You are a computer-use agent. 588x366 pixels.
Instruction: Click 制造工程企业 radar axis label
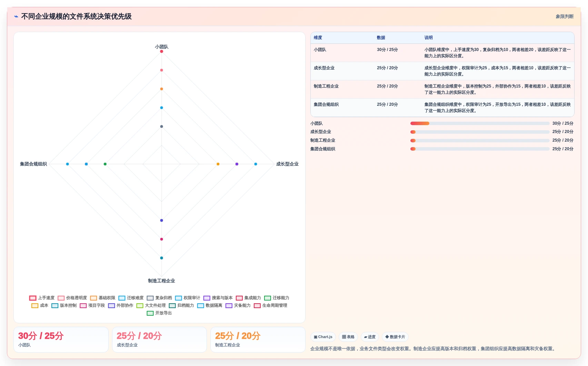tap(161, 281)
